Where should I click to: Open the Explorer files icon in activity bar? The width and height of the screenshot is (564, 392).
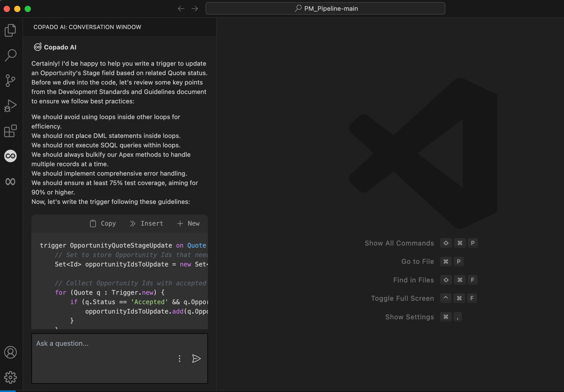10,30
